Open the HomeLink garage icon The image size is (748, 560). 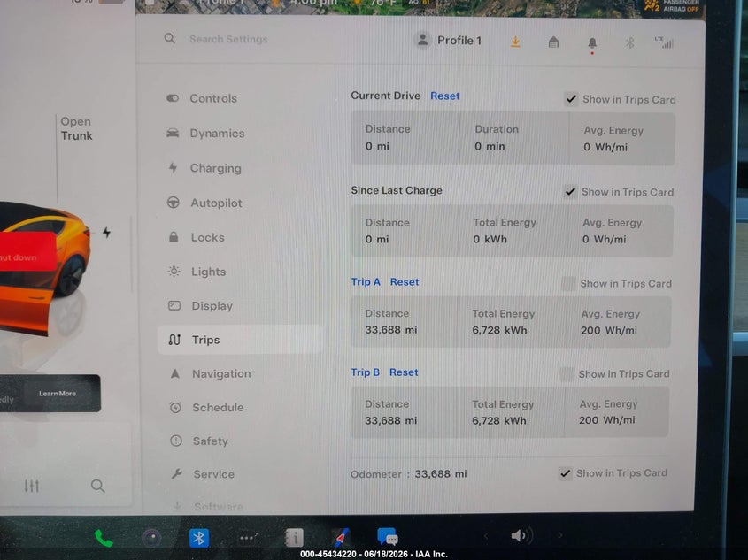tap(553, 42)
